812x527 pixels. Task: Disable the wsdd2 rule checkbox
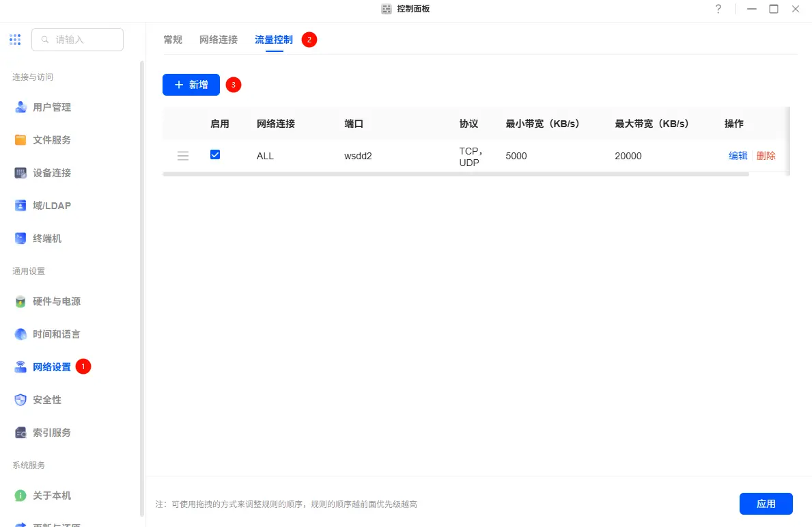click(x=215, y=154)
